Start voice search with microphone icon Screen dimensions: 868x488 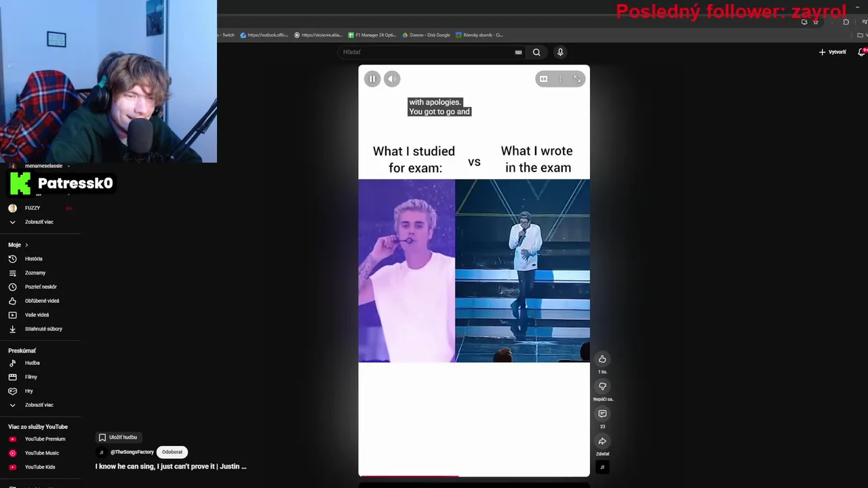click(x=560, y=52)
